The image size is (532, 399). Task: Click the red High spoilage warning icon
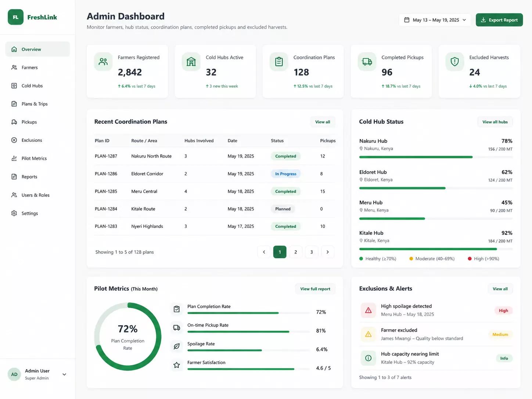pyautogui.click(x=368, y=310)
